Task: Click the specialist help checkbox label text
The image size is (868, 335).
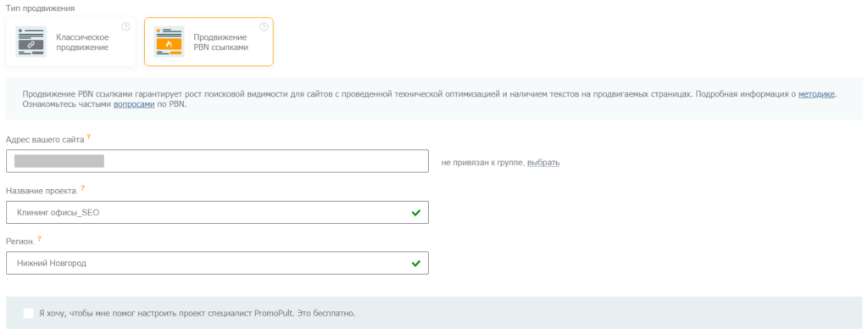Action: 197,314
